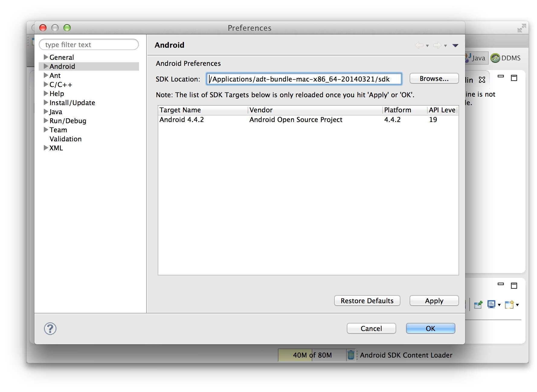The image size is (537, 392).
Task: Maximize the upper right view panel
Action: tap(514, 78)
